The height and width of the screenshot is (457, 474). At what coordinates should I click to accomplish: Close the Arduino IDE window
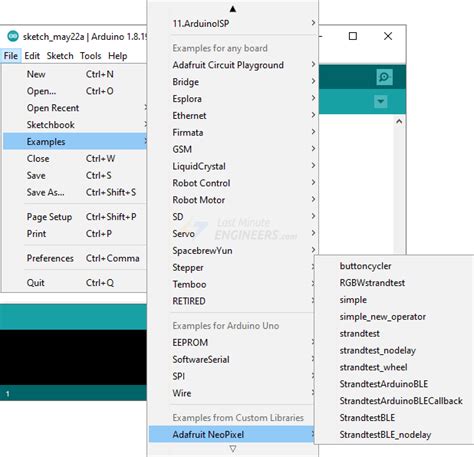click(388, 36)
